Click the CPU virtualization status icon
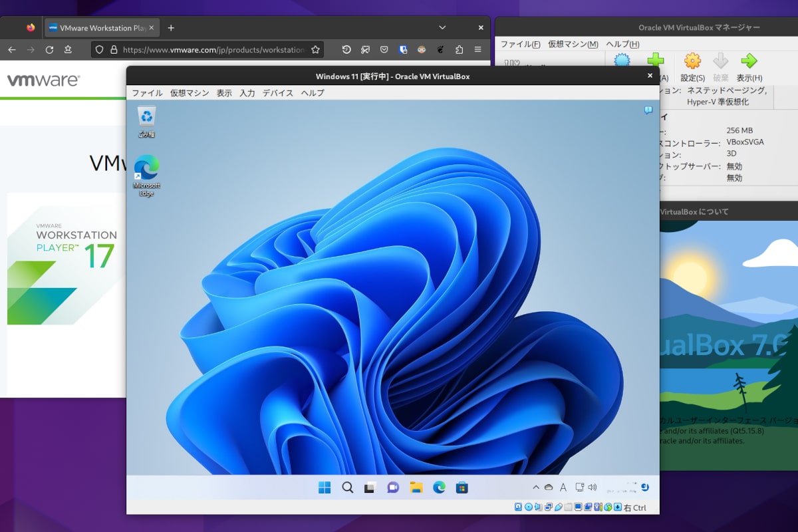The image size is (798, 532). (x=598, y=507)
